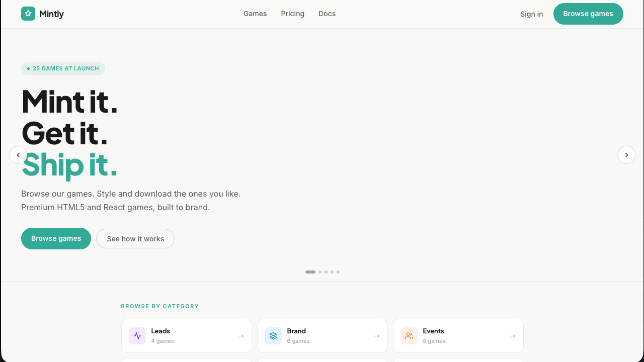This screenshot has width=644, height=362.
Task: Click the Mintly star logo icon
Action: coord(28,14)
